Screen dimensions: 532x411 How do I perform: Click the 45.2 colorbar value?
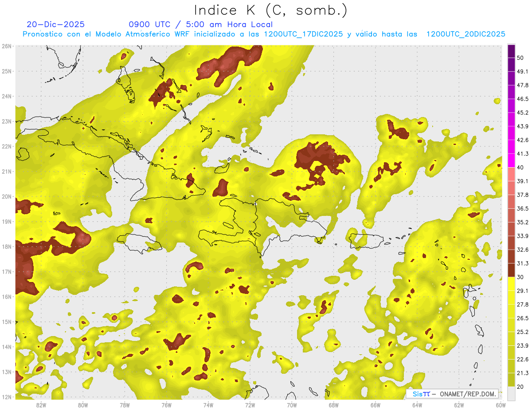pos(523,113)
